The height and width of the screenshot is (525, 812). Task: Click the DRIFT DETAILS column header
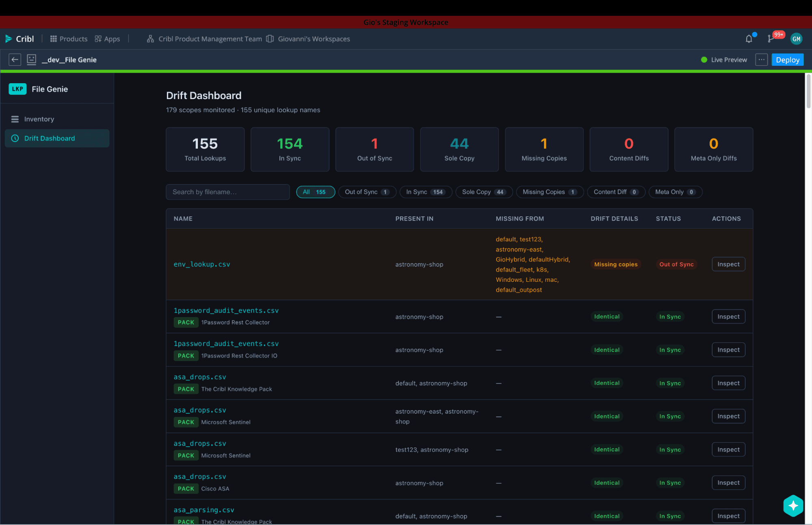[x=614, y=219]
